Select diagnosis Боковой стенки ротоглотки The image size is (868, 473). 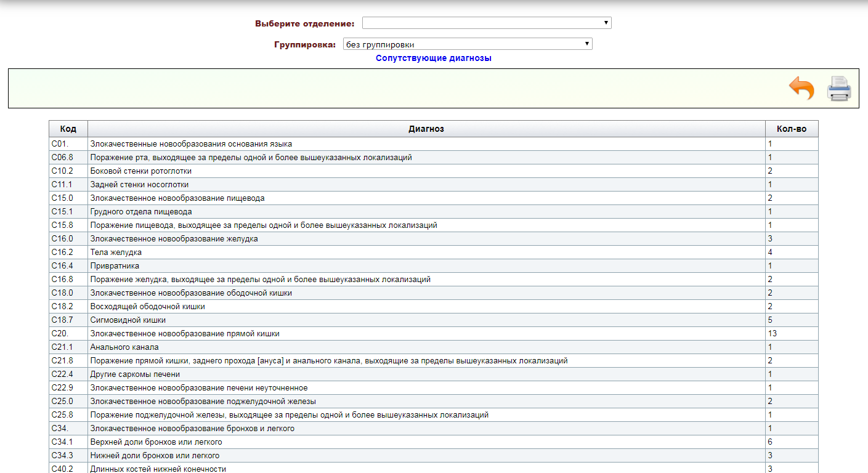(x=141, y=171)
